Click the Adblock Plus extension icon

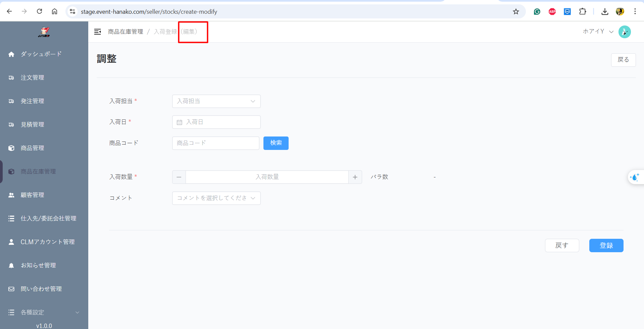[x=552, y=12]
